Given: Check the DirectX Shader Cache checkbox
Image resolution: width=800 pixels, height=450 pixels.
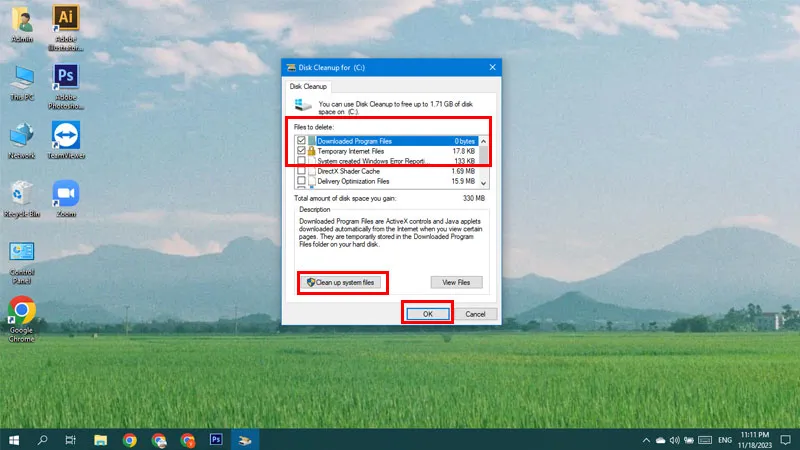Looking at the screenshot, I should (302, 171).
